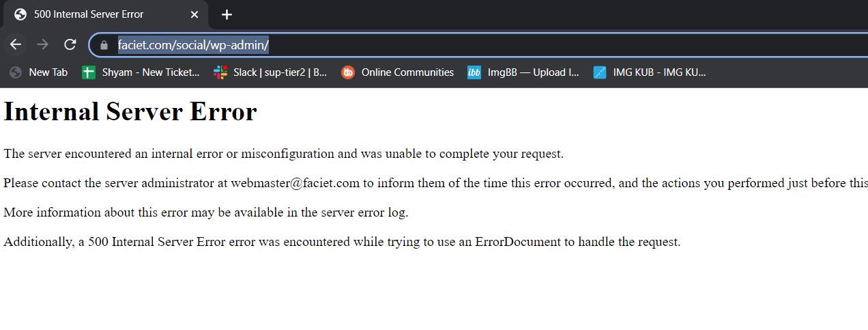Click the "Please contact the server administrator" text
Image resolution: width=868 pixels, height=330 pixels.
pyautogui.click(x=116, y=183)
